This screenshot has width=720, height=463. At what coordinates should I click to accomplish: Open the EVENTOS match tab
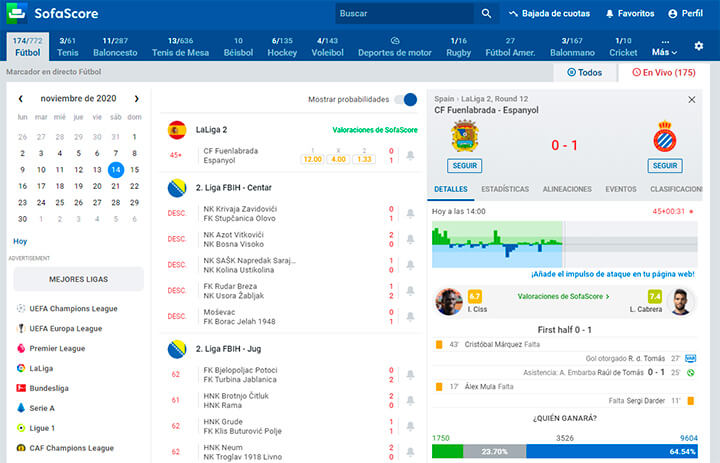click(621, 189)
